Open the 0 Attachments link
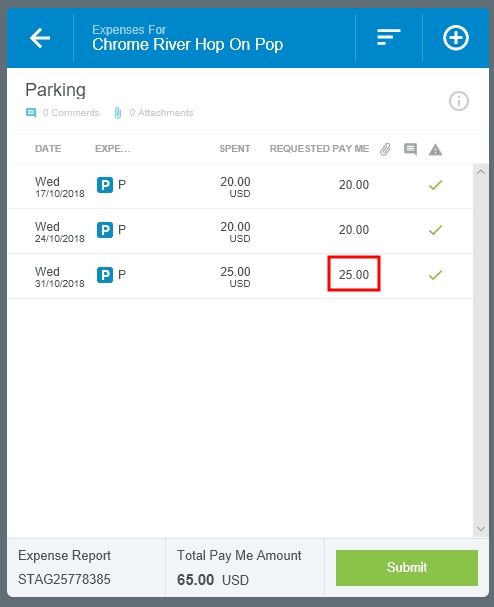This screenshot has height=607, width=494. [161, 113]
